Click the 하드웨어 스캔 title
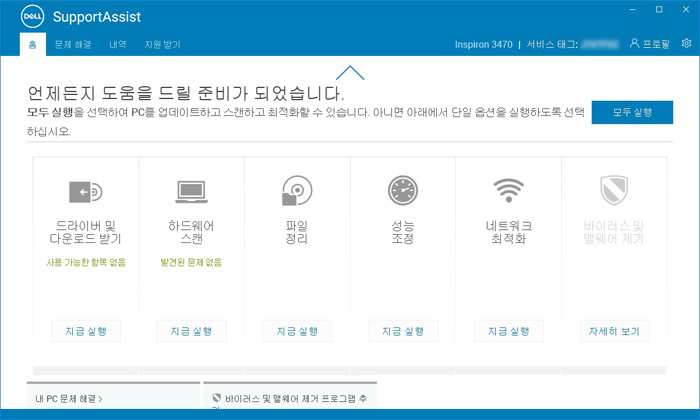The width and height of the screenshot is (700, 420). [x=192, y=232]
